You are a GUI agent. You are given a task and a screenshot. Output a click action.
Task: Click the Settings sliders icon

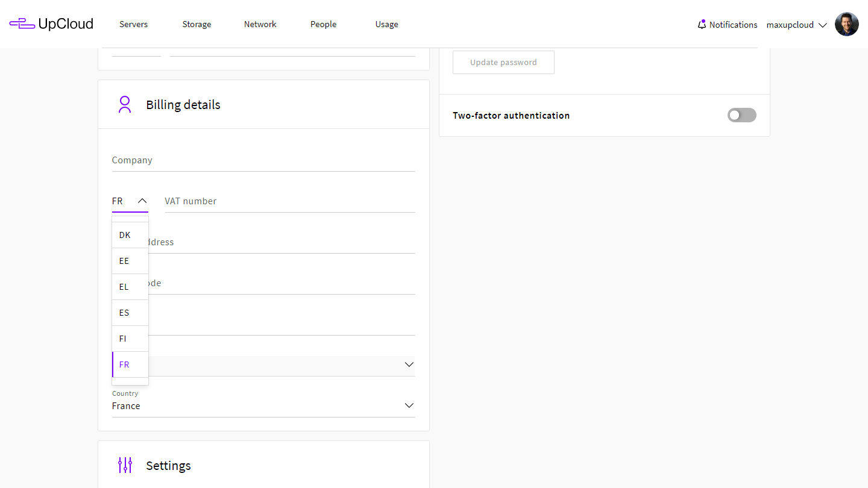point(125,465)
